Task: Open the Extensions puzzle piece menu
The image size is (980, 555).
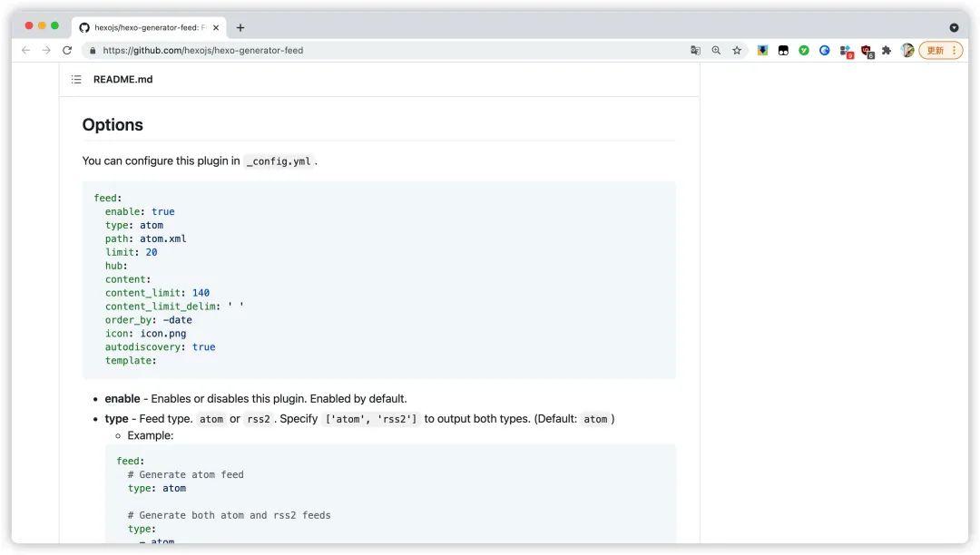Action: click(x=887, y=51)
